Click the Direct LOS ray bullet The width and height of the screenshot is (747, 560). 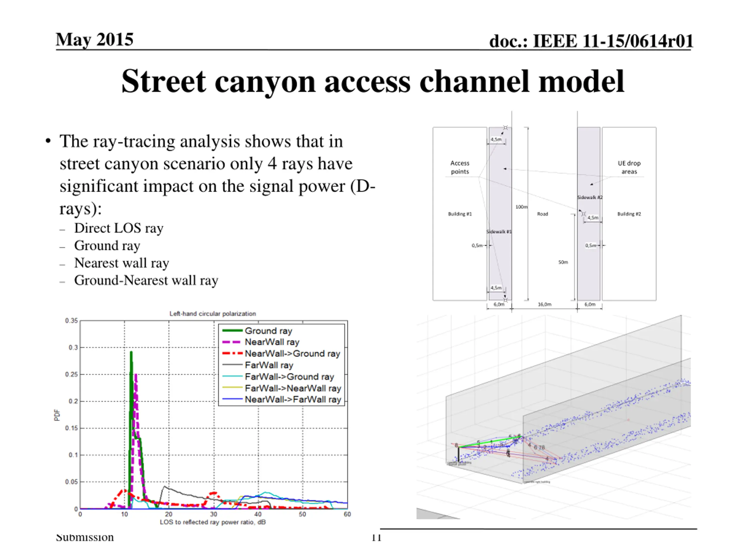[118, 228]
